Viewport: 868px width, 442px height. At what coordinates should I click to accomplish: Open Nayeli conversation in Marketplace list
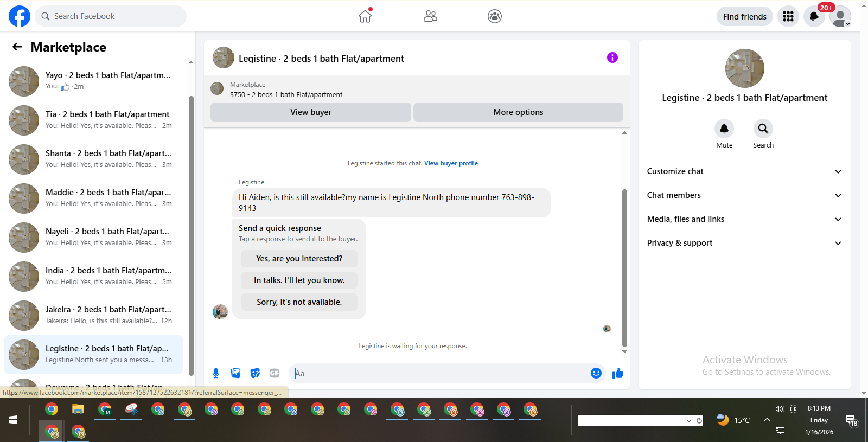(x=93, y=238)
